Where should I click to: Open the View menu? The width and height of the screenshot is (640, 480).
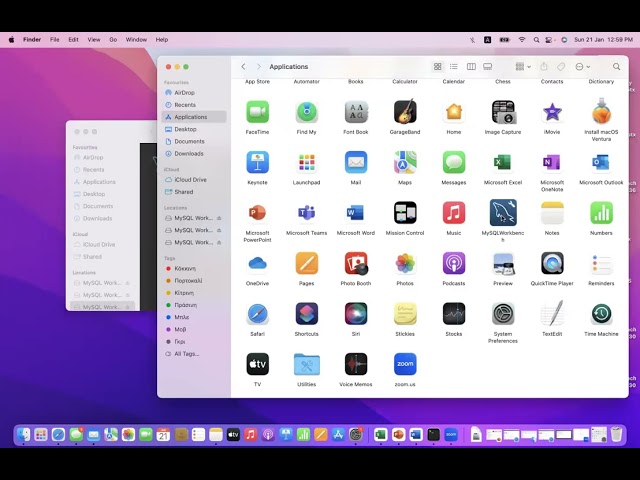pos(94,40)
